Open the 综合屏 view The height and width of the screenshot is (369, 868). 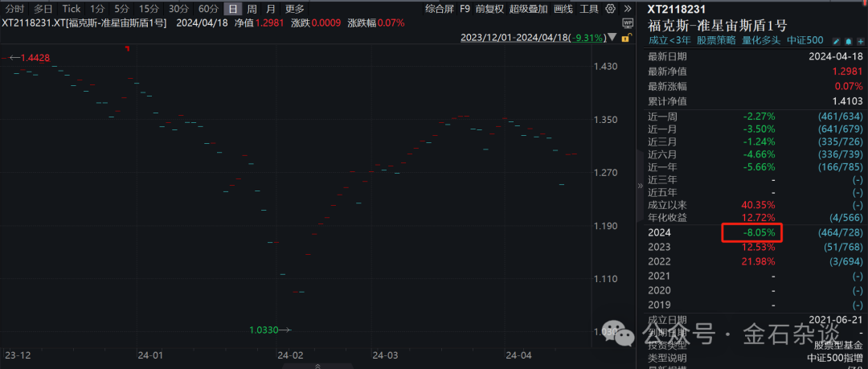[439, 9]
